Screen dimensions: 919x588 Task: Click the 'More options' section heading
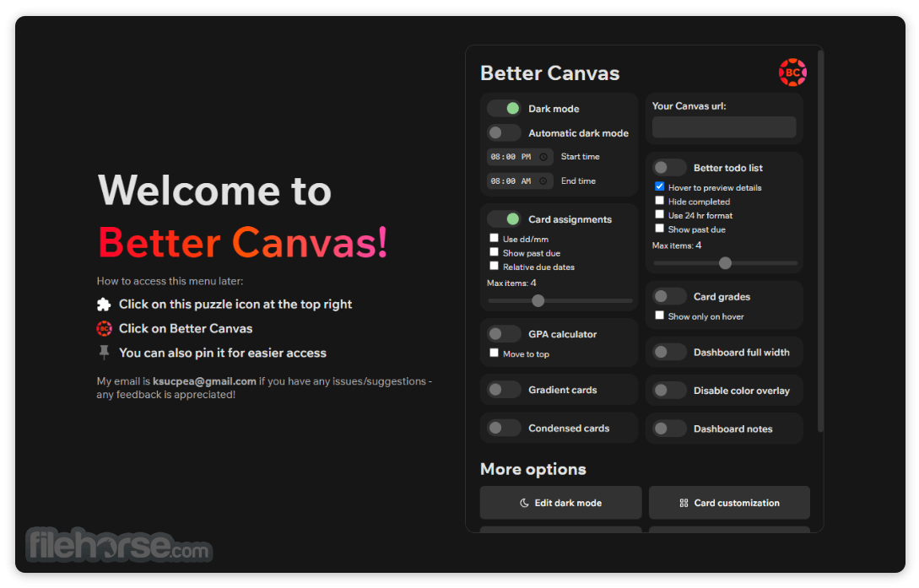(533, 469)
